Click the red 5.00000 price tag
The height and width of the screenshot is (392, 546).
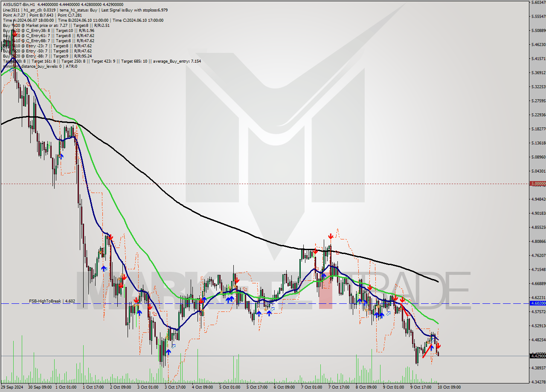[x=537, y=184]
